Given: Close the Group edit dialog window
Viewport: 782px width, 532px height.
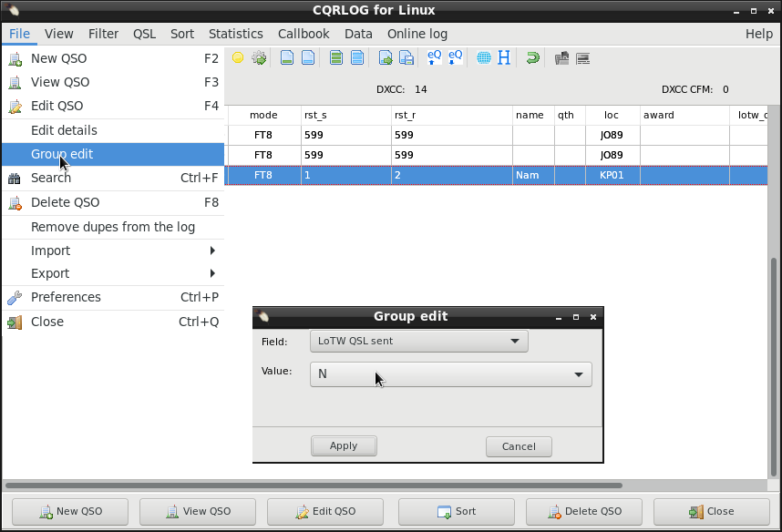Looking at the screenshot, I should point(593,317).
